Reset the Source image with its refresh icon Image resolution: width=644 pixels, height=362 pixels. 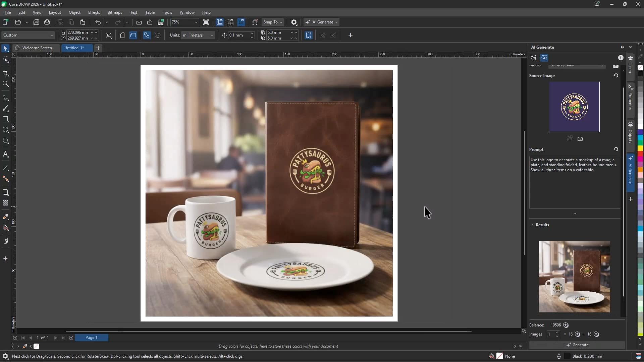pyautogui.click(x=616, y=75)
